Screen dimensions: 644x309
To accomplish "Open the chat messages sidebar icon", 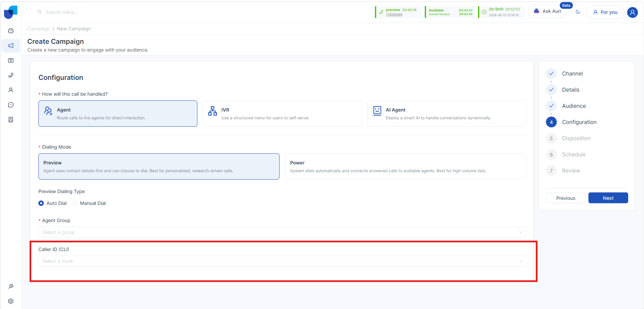I will [x=11, y=105].
